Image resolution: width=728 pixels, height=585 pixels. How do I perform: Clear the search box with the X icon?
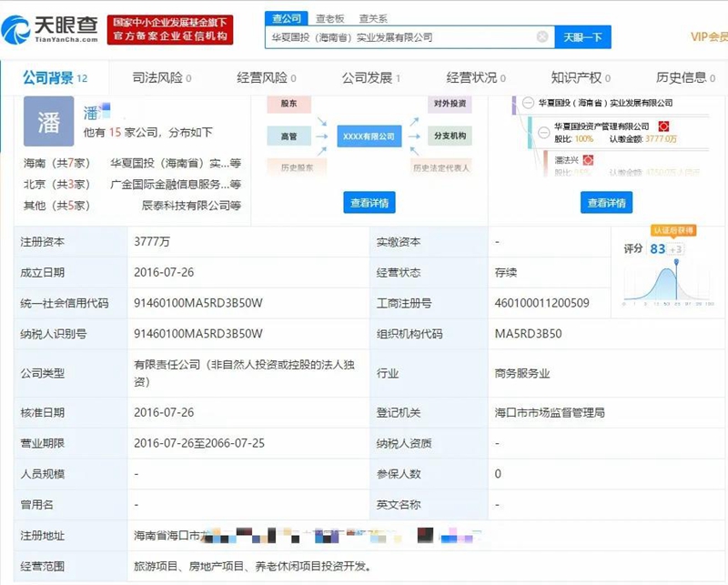point(541,36)
